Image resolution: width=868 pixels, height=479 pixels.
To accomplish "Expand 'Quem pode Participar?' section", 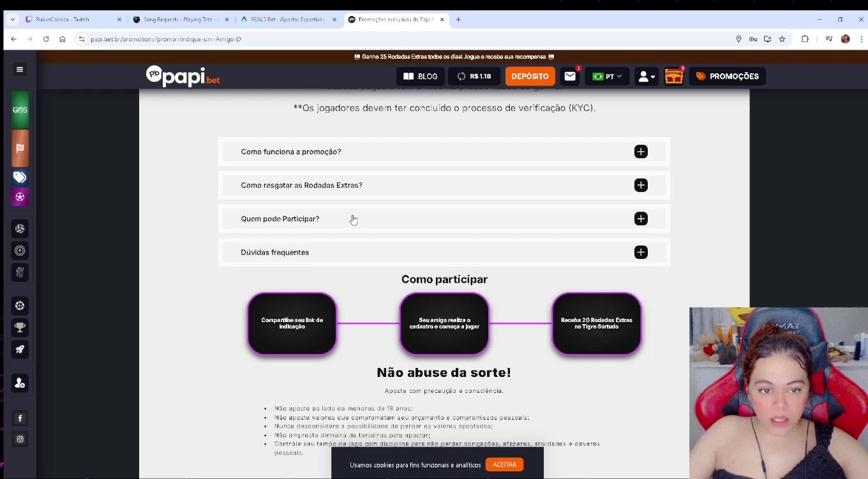I will coord(444,219).
